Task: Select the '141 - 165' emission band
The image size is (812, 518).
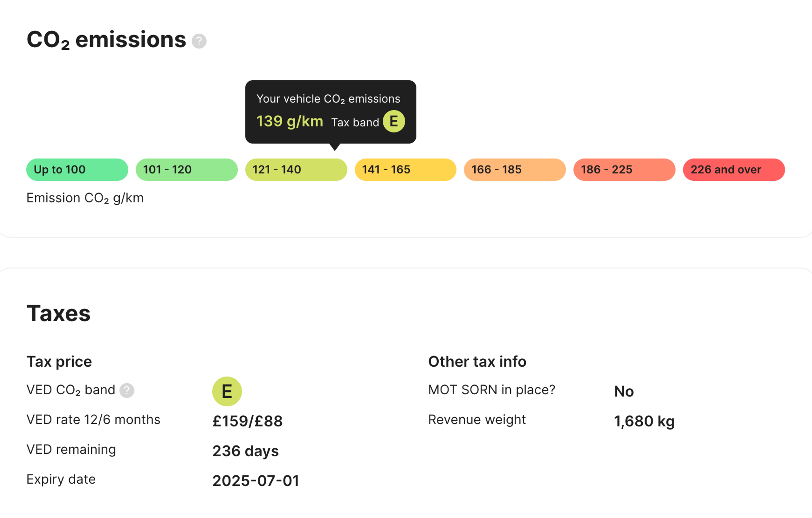Action: pyautogui.click(x=405, y=169)
